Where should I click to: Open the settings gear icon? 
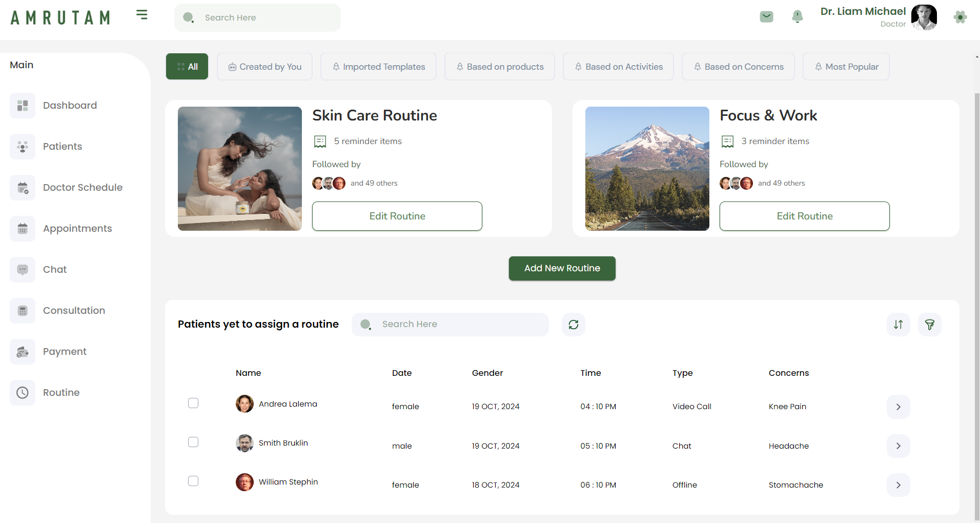click(960, 17)
